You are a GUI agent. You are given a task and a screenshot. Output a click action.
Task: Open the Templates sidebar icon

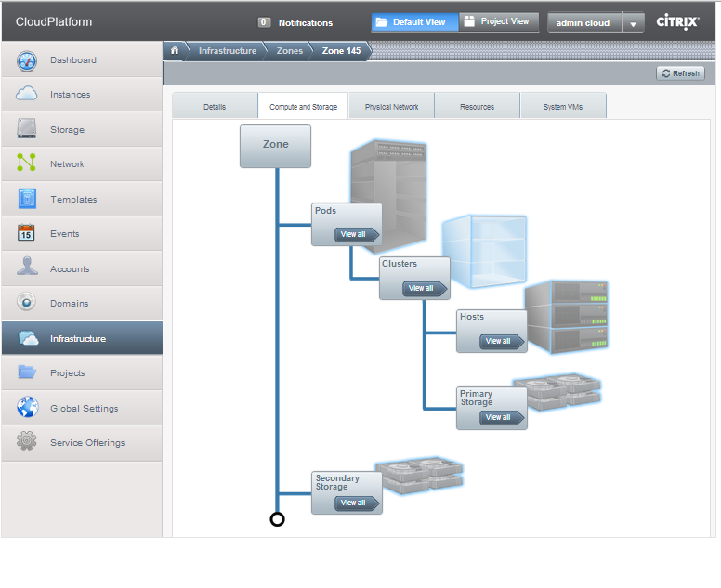(27, 200)
